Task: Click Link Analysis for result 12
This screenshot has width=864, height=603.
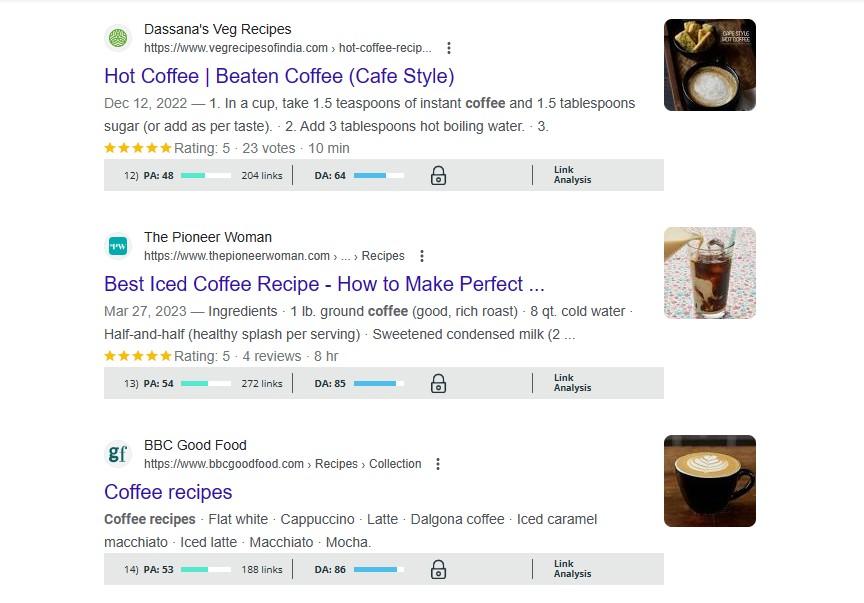Action: tap(573, 175)
